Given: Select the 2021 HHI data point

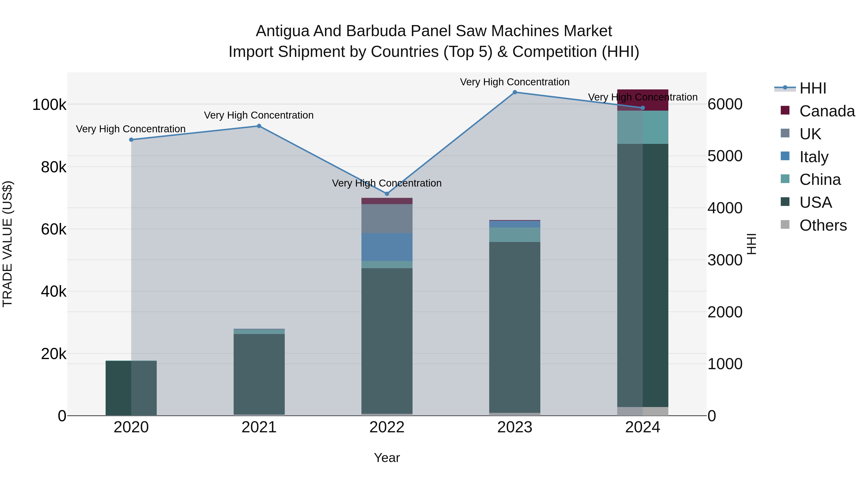Looking at the screenshot, I should point(259,126).
